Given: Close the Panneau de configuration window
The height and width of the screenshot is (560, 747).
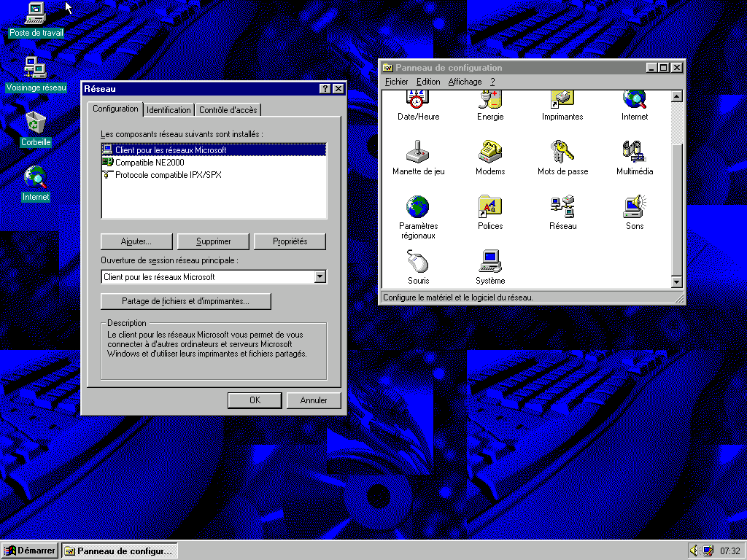Looking at the screenshot, I should coord(676,68).
